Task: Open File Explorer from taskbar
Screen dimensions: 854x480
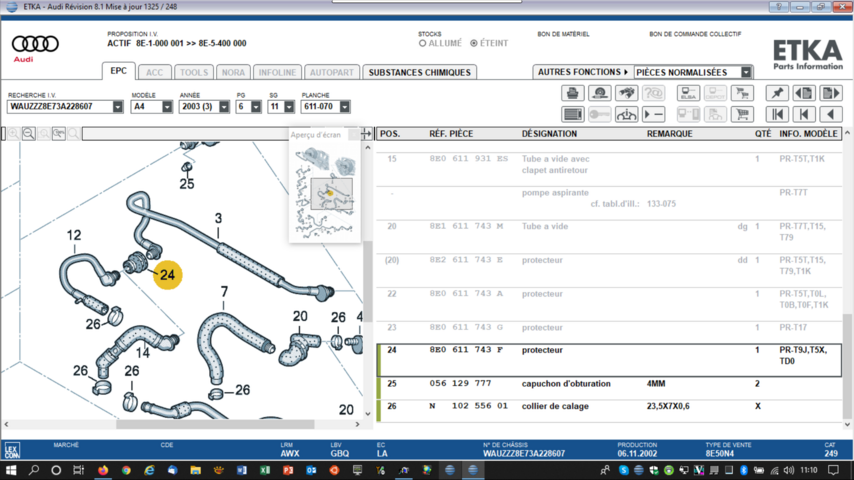Action: [196, 470]
